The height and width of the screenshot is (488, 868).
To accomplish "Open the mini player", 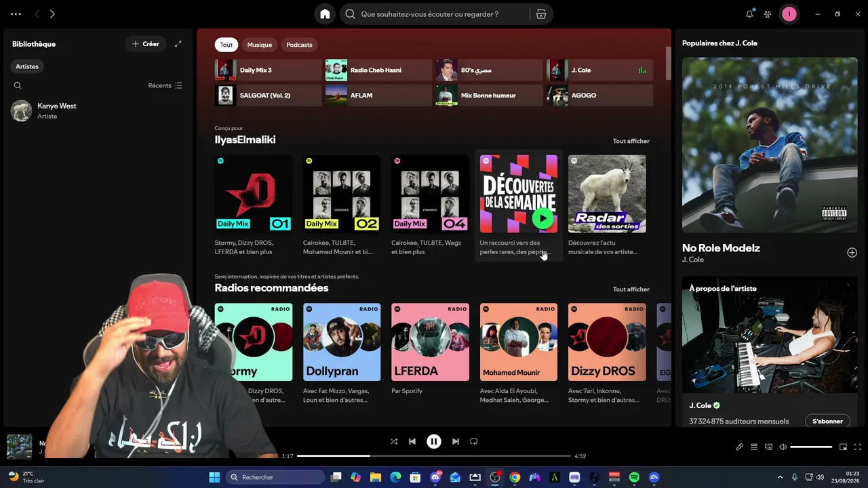I will (x=844, y=447).
